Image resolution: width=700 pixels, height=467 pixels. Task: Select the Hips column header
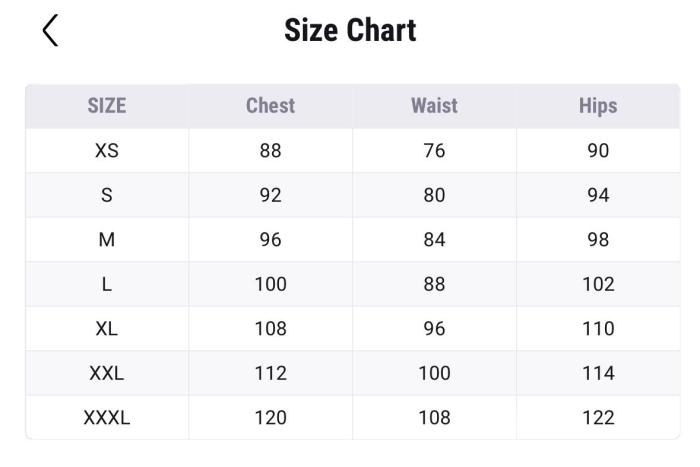pyautogui.click(x=598, y=106)
